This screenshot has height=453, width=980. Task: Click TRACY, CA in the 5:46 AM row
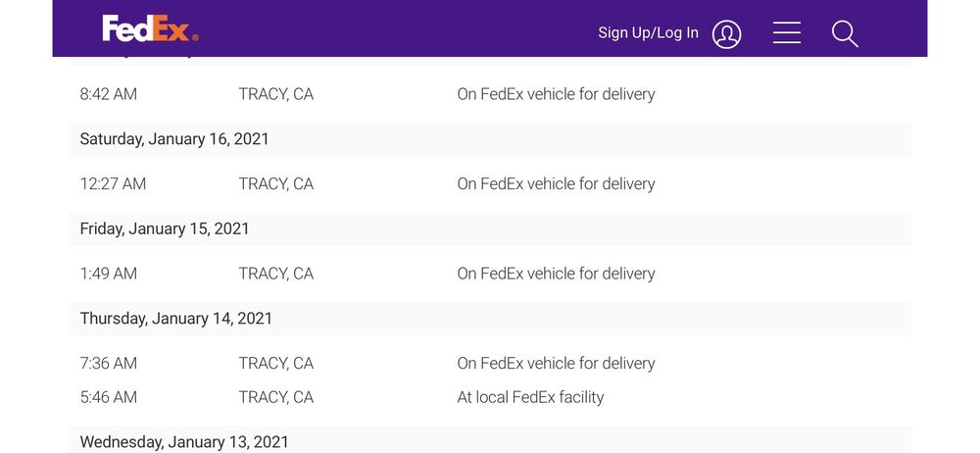click(x=276, y=397)
